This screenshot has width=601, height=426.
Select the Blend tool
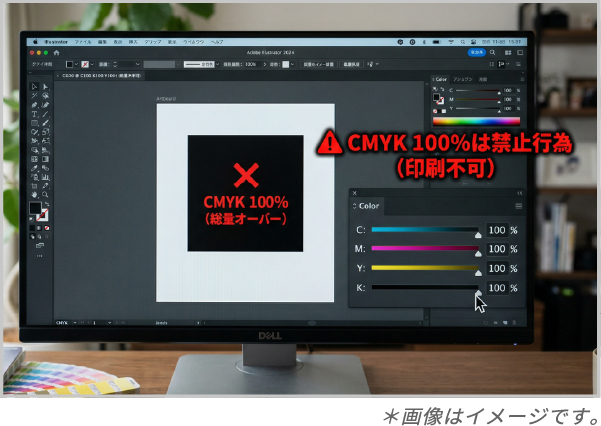pos(46,168)
